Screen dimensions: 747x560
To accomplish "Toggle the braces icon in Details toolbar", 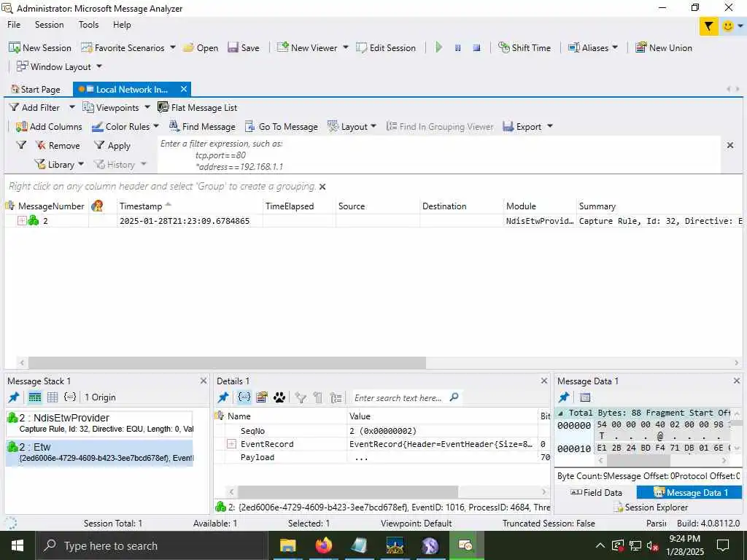I will [x=244, y=397].
